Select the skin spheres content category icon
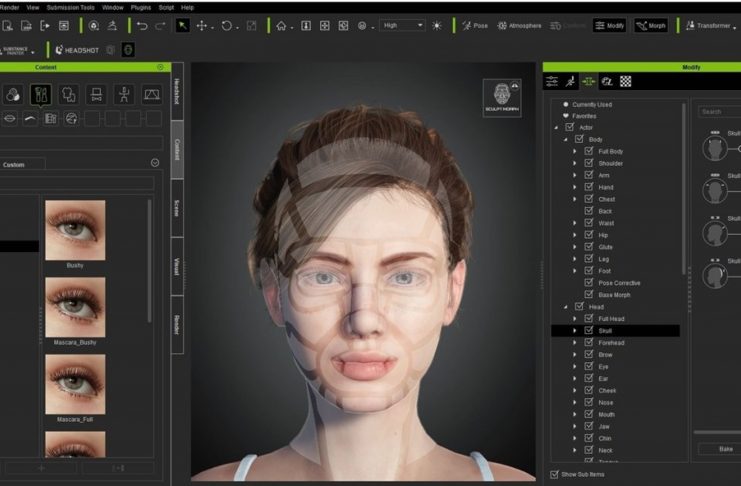The image size is (741, 486). coord(13,95)
